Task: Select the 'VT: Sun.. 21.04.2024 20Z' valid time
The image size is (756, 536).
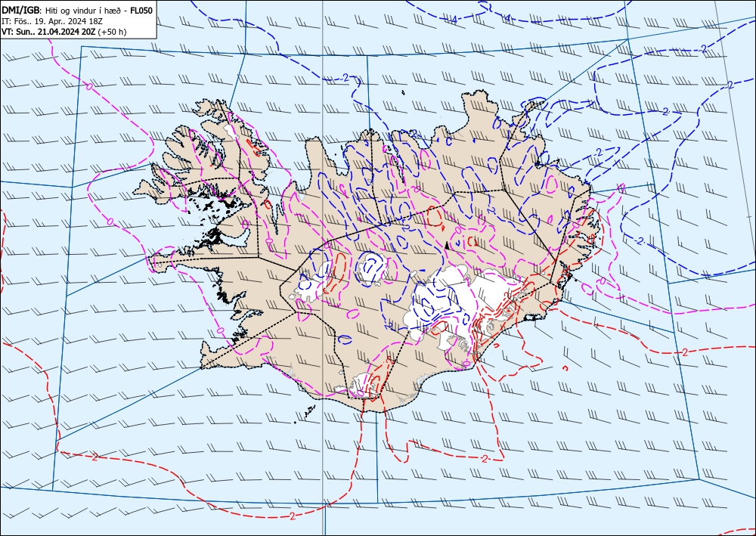Action: pos(48,32)
